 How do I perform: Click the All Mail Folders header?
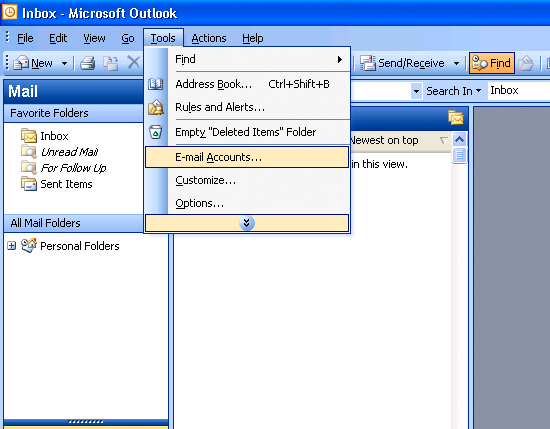[x=74, y=223]
